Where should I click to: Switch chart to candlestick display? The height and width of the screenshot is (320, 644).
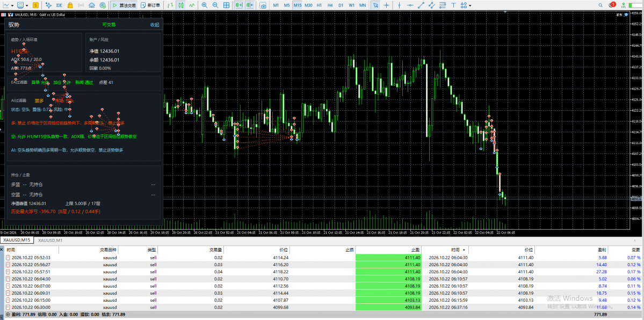tap(181, 5)
